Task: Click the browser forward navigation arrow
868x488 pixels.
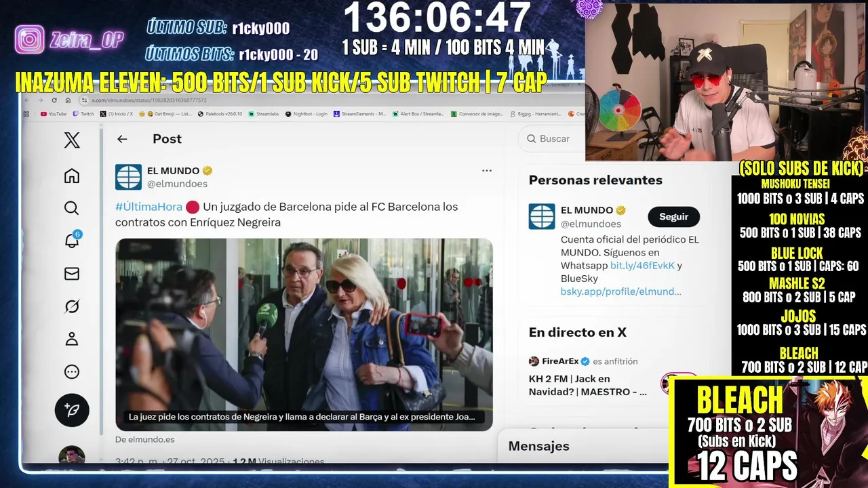Action: pos(41,100)
